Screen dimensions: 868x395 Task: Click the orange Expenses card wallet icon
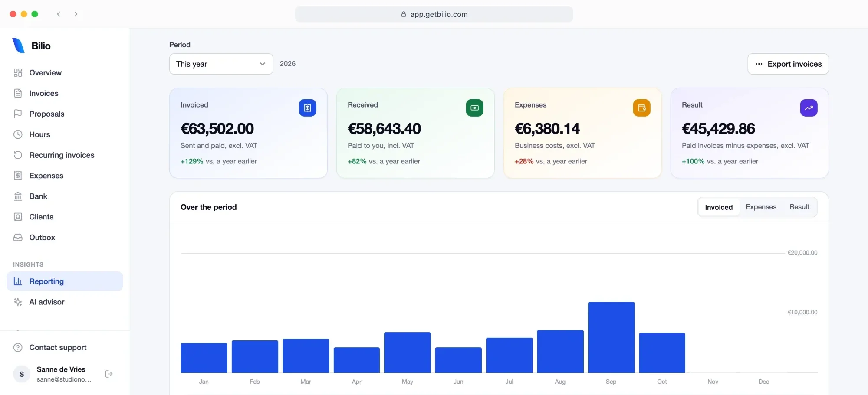[x=641, y=108]
